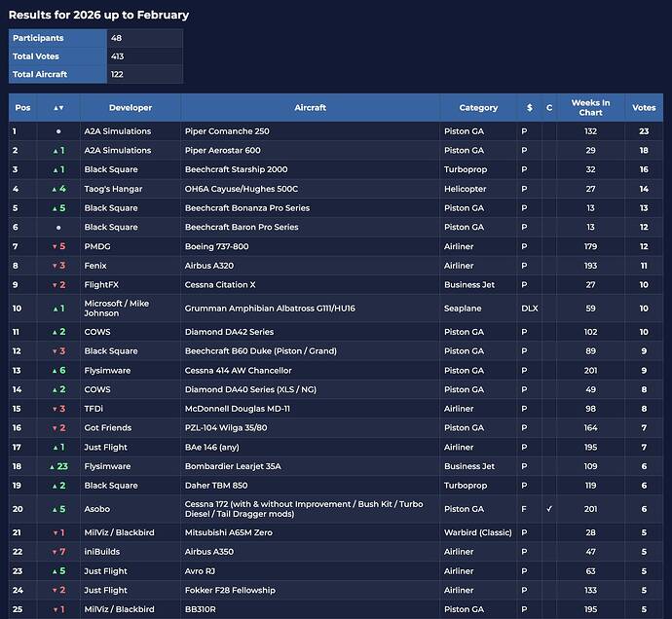
Task: Open the Piper Aerostar 600 aircraft entry
Action: point(223,151)
